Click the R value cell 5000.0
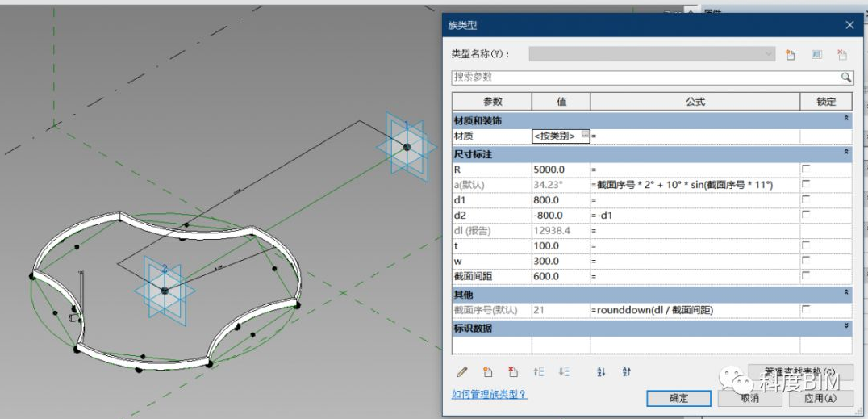This screenshot has height=419, width=868. point(561,169)
